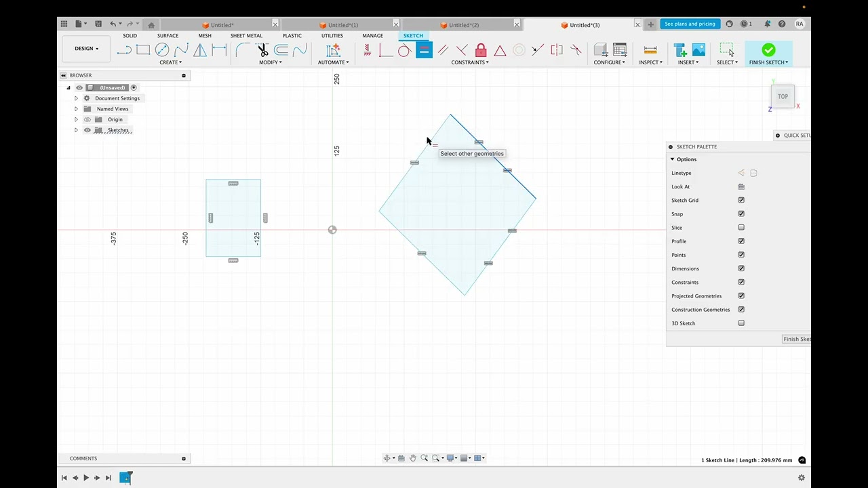Screen dimensions: 868x488
Task: Click the TOP face of the view cube
Action: point(783,96)
